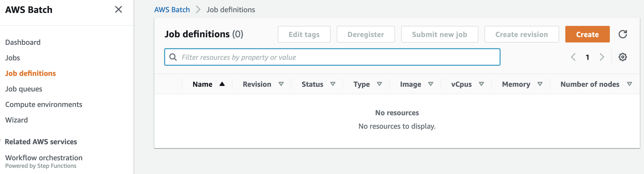This screenshot has width=644, height=174.
Task: Focus the filter resources search field
Action: (x=332, y=57)
